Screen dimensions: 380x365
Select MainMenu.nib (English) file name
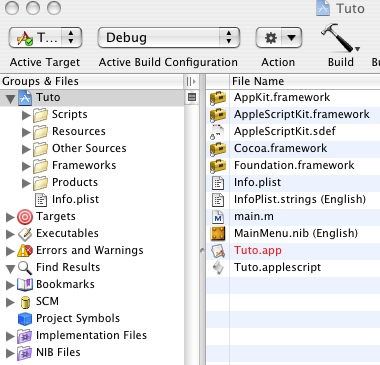coord(296,233)
